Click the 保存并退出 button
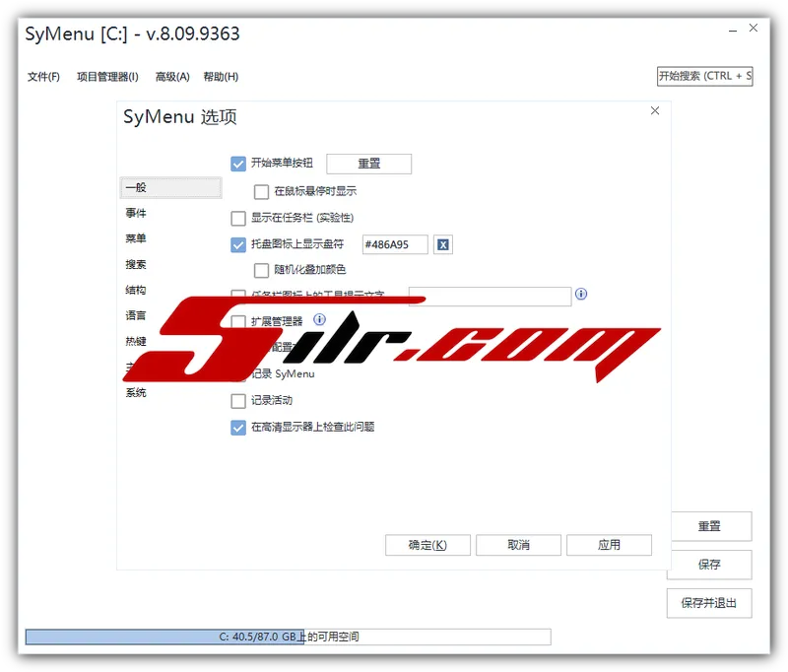788x672 pixels. click(709, 603)
